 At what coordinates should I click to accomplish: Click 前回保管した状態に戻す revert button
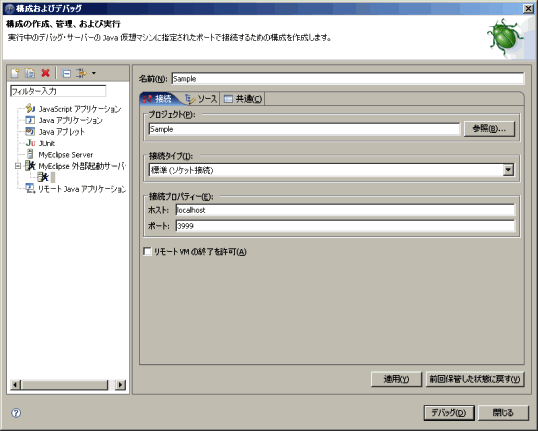point(475,379)
